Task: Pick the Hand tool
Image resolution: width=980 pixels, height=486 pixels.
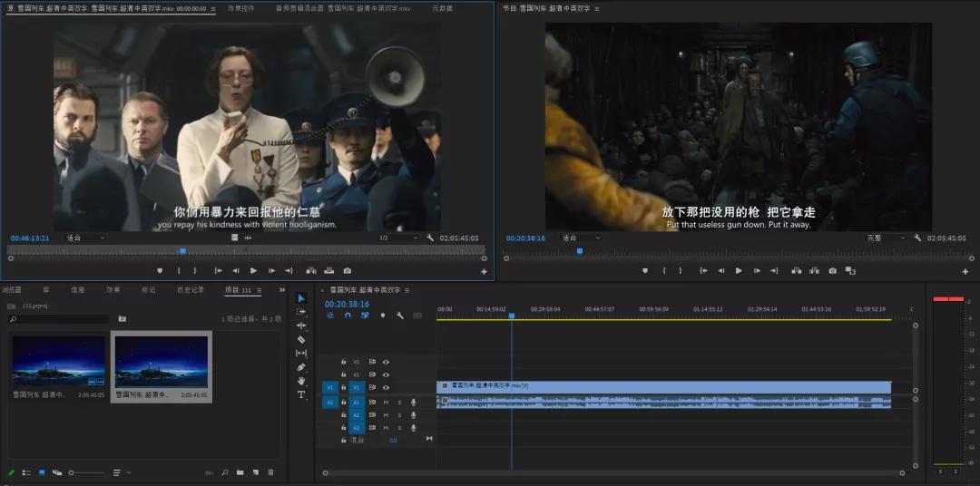Action: (301, 381)
